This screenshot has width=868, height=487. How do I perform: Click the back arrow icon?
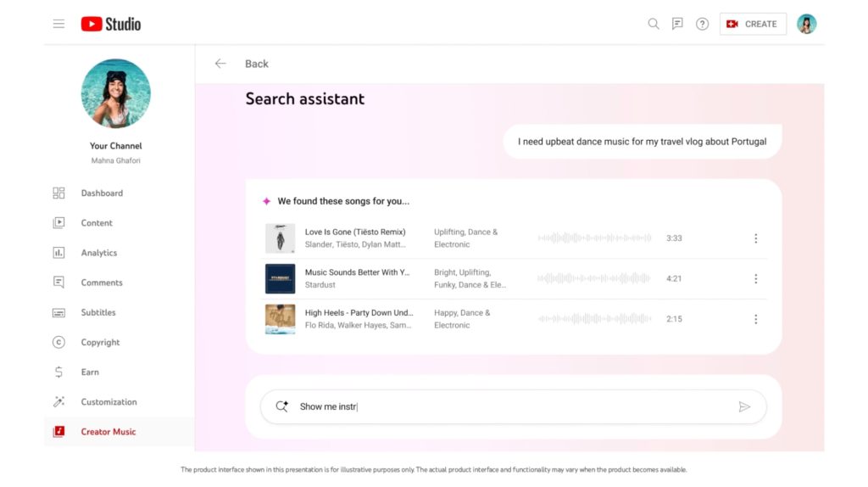point(220,64)
